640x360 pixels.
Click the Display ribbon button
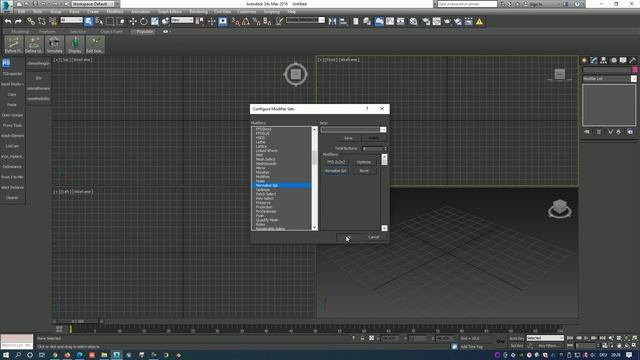point(75,44)
